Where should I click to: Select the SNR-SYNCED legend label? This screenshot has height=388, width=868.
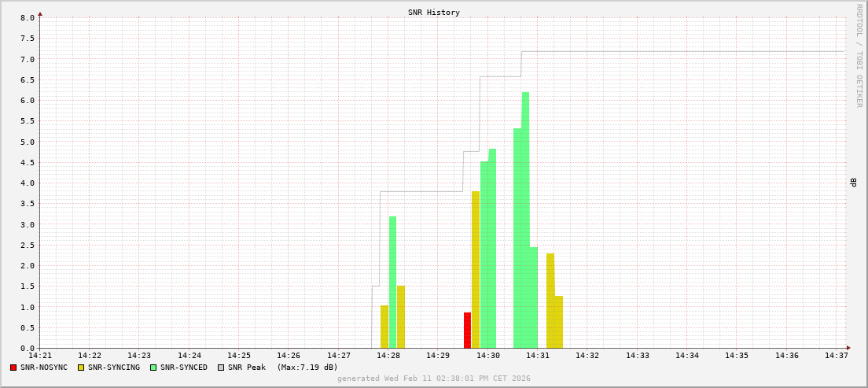click(x=184, y=368)
